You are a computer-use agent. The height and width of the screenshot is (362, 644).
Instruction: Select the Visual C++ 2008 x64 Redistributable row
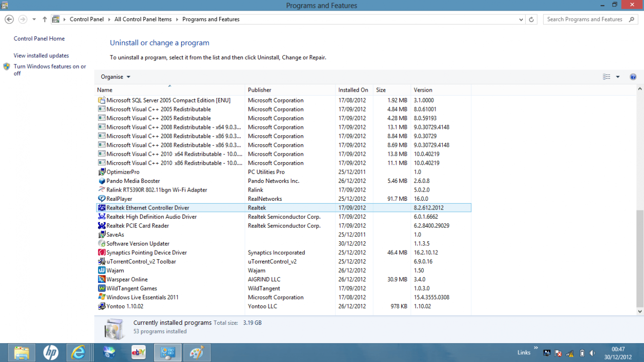(x=283, y=127)
